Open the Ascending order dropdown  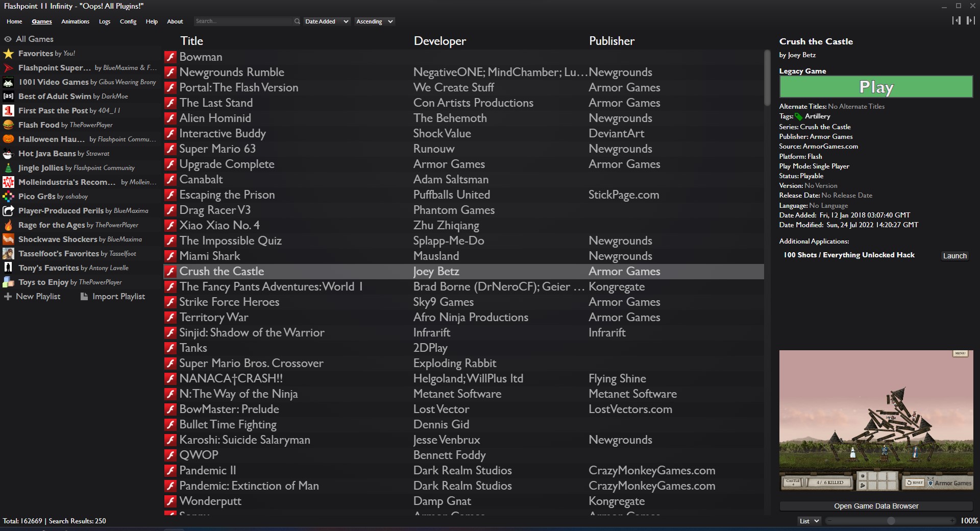click(375, 21)
